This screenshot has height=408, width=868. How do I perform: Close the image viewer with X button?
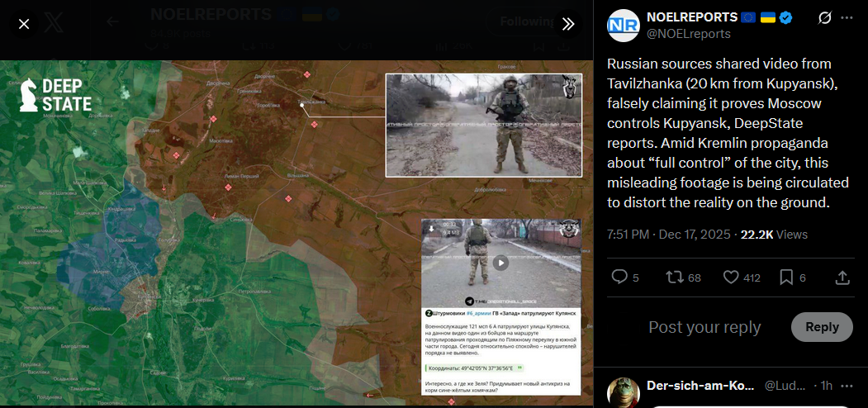(24, 24)
